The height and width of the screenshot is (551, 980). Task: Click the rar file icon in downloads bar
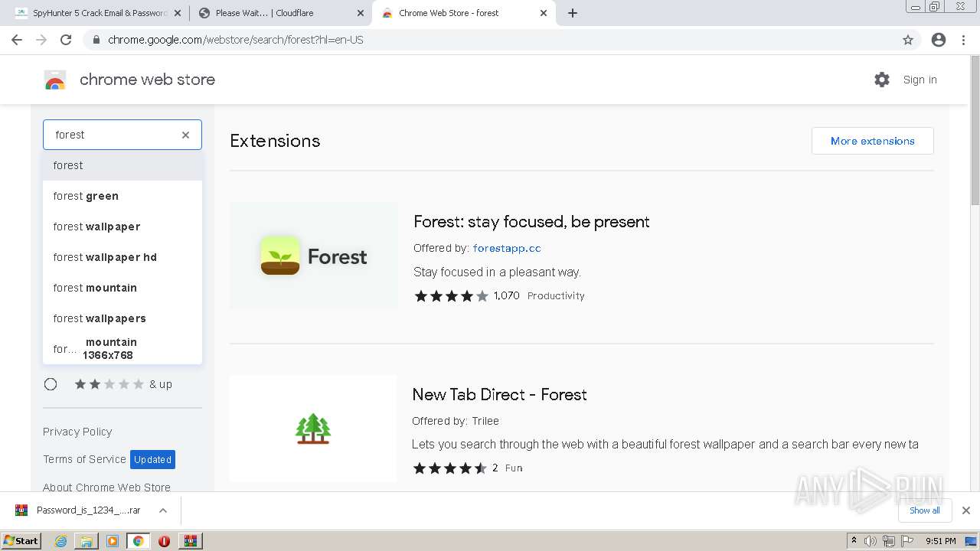[x=21, y=510]
